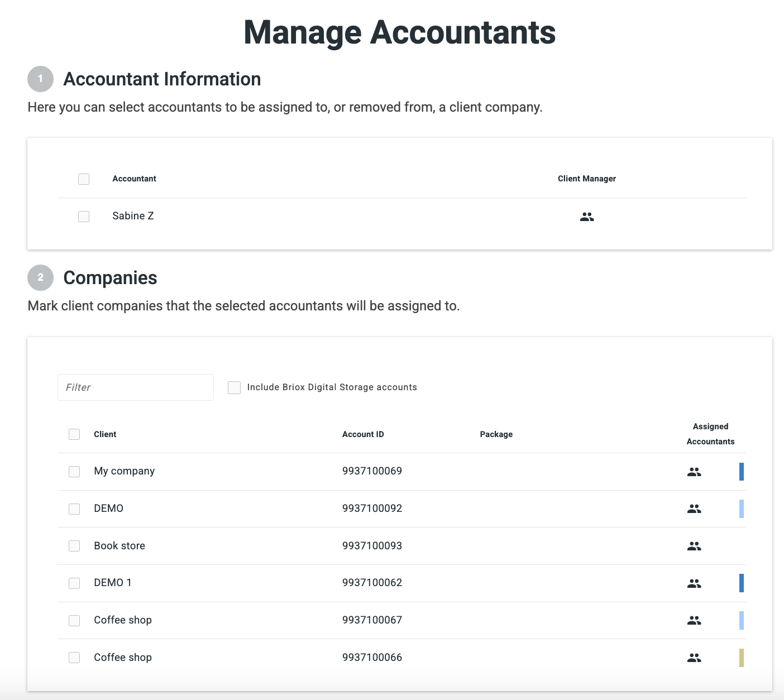Screen dimensions: 784x700
Task: Click the Account ID column header
Action: [363, 434]
